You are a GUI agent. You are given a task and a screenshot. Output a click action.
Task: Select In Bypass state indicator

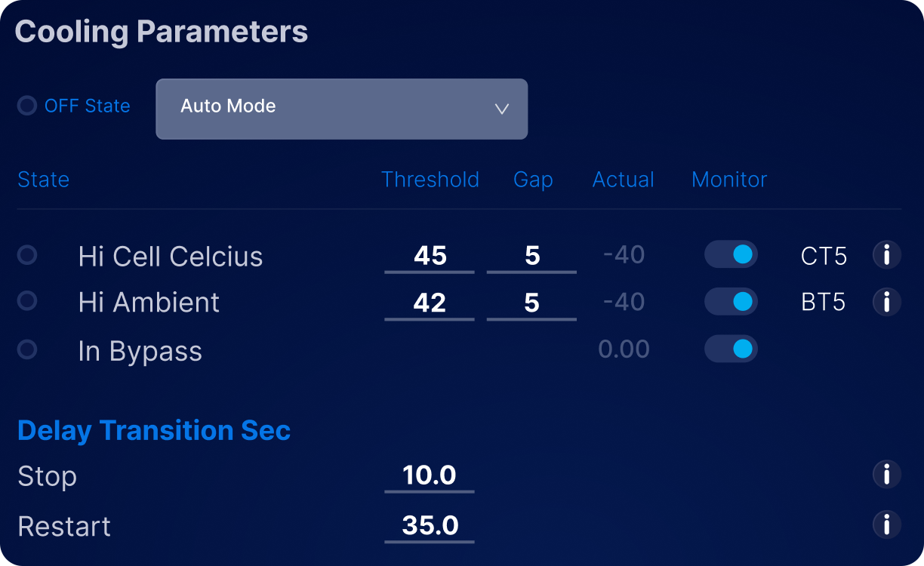27,349
